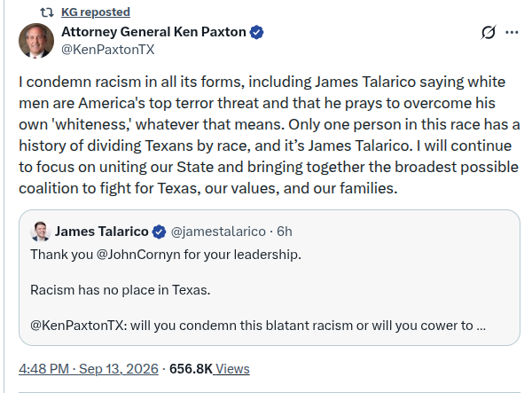Click the @KenPaxtonTX mention in quoted post

pyautogui.click(x=78, y=326)
